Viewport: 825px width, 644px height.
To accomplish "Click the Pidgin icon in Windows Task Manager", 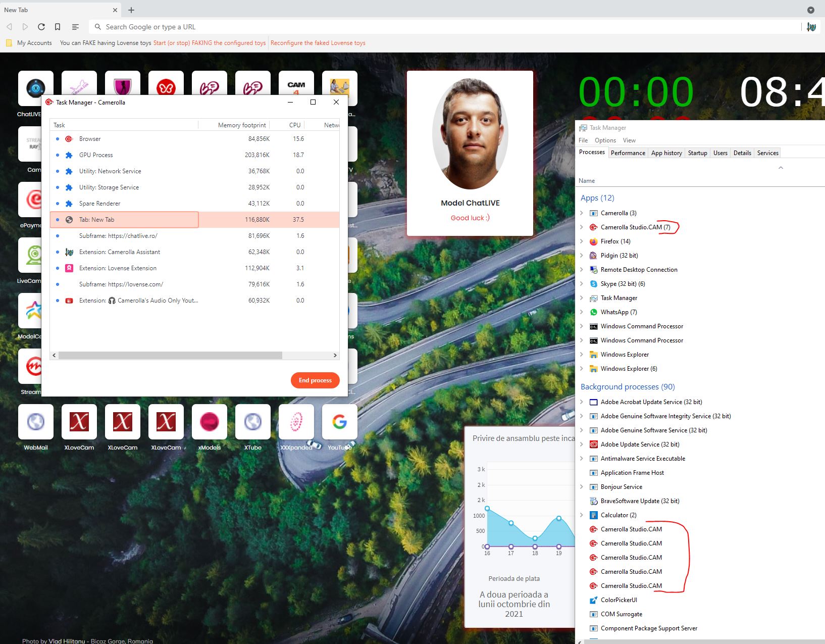I will click(x=594, y=256).
